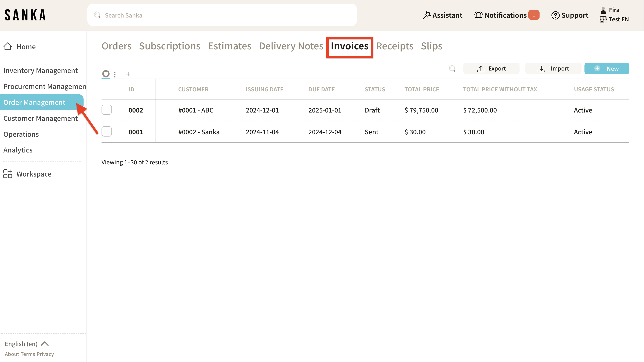Screen dimensions: 644x362
Task: Click the table search magnifier icon
Action: (452, 68)
